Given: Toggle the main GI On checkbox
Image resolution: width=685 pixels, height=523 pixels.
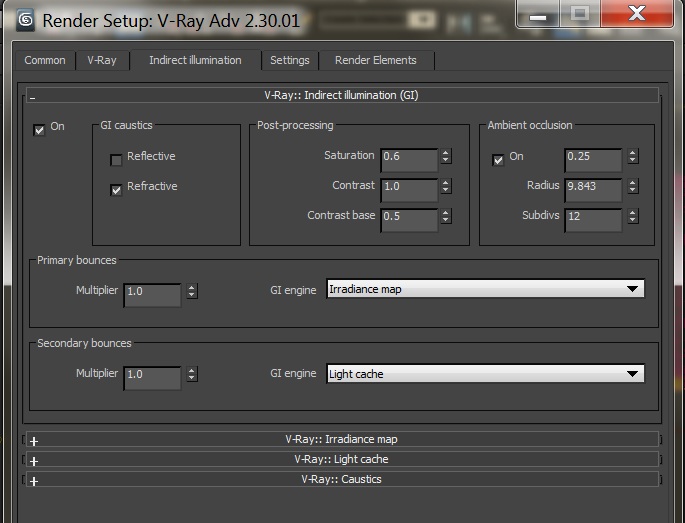Looking at the screenshot, I should click(x=39, y=130).
